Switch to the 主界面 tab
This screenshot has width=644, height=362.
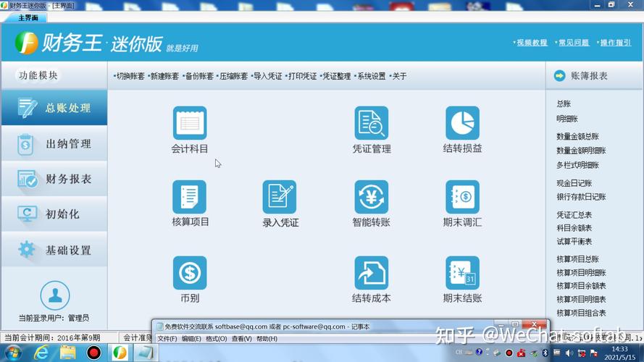pos(28,17)
